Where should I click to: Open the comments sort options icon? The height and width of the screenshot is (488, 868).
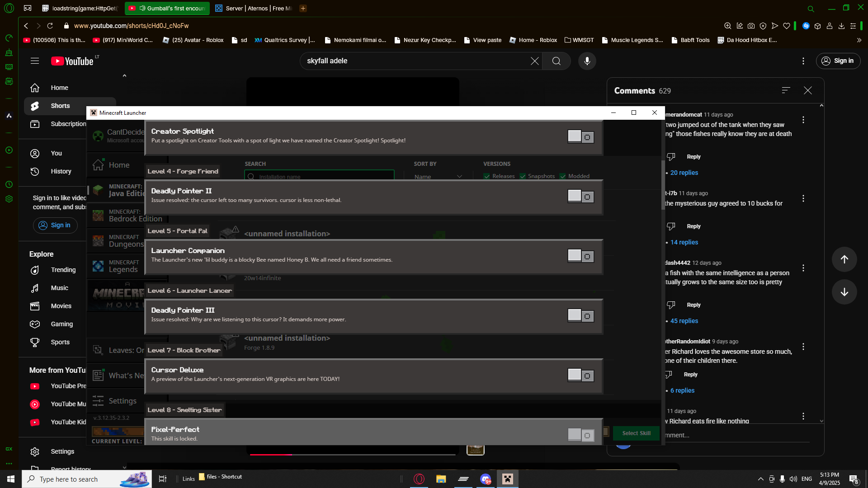pos(786,90)
